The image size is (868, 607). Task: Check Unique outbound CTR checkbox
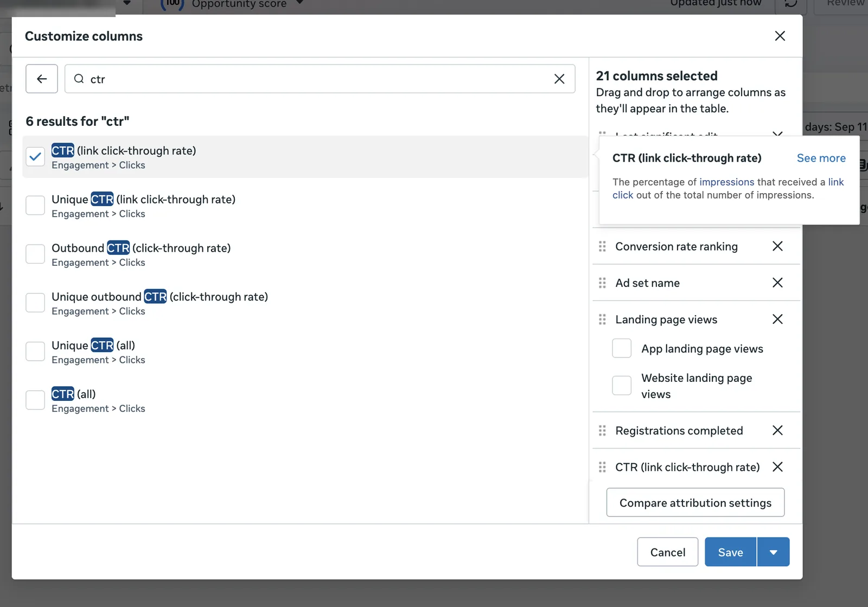(x=35, y=303)
